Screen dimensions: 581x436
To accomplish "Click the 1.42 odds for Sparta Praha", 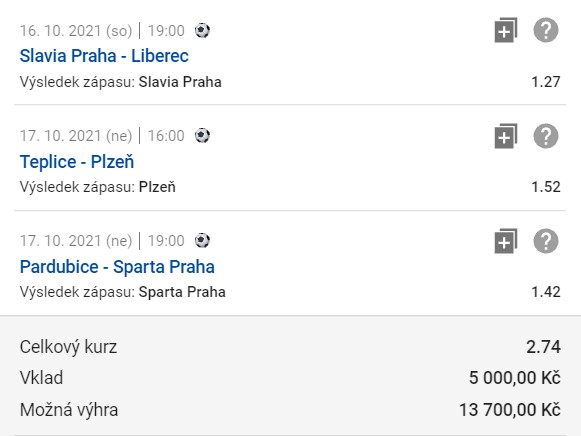I will (546, 292).
